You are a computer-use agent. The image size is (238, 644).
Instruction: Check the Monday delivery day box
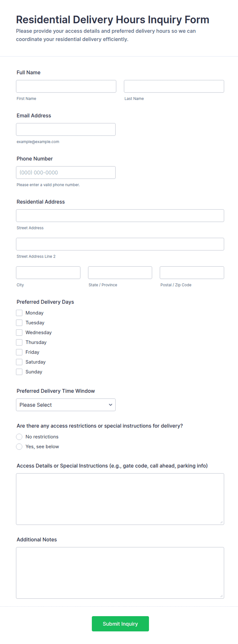coord(19,313)
